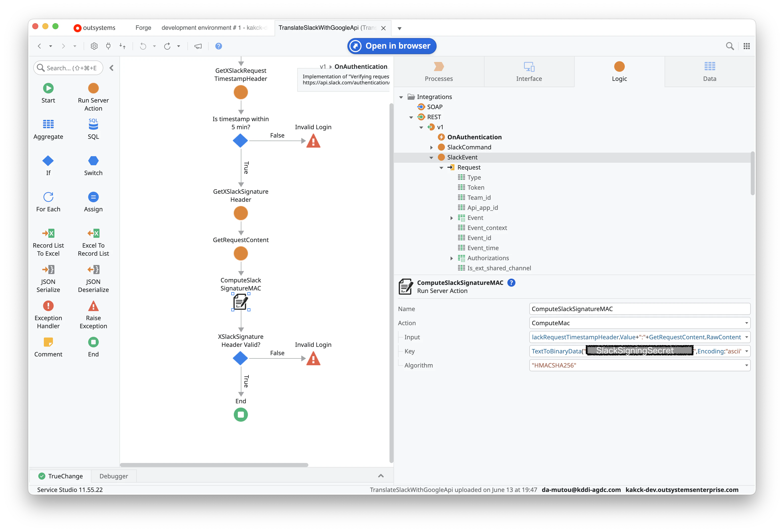The image size is (784, 532).
Task: Pick the Switch tool
Action: tap(93, 165)
